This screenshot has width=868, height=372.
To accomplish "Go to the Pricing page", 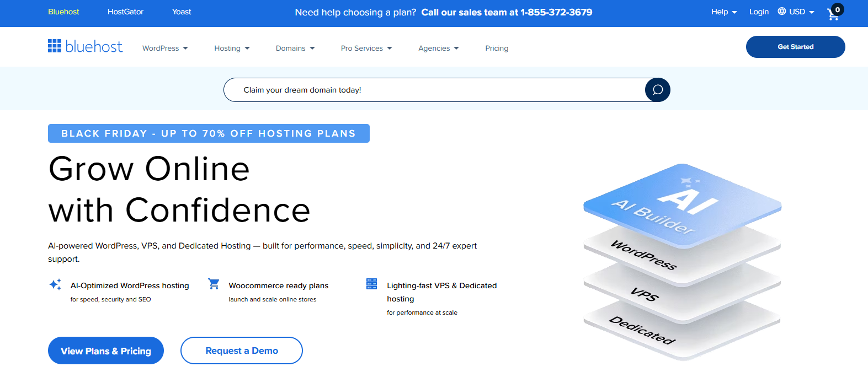I will [x=497, y=48].
